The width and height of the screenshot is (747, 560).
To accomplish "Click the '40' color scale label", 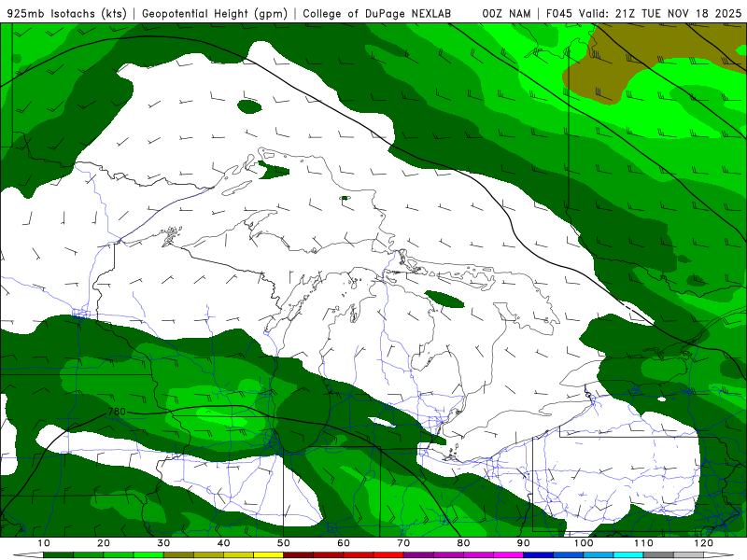I will [223, 543].
